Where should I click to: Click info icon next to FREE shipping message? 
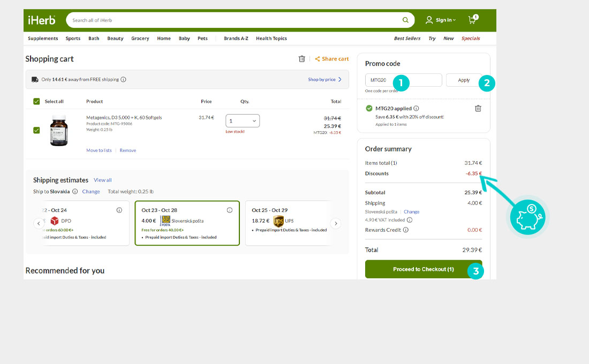coord(123,80)
